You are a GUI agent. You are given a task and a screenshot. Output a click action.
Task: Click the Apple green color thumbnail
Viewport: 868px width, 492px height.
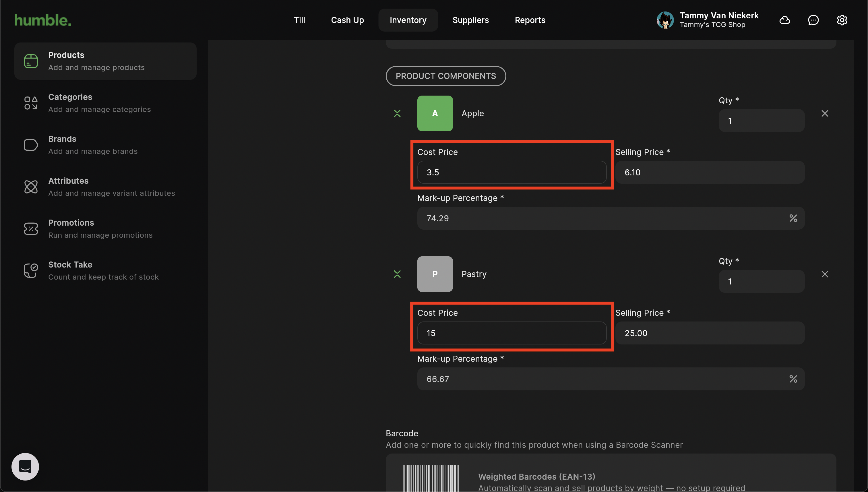tap(435, 114)
